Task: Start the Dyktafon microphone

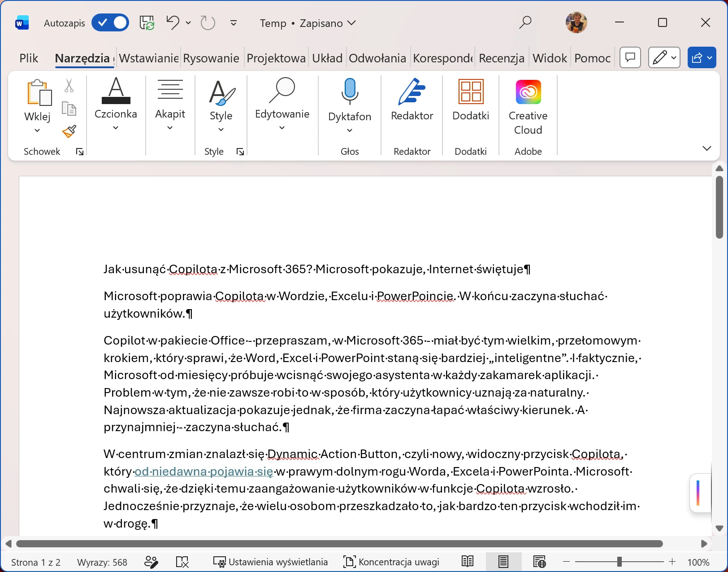Action: click(x=350, y=92)
